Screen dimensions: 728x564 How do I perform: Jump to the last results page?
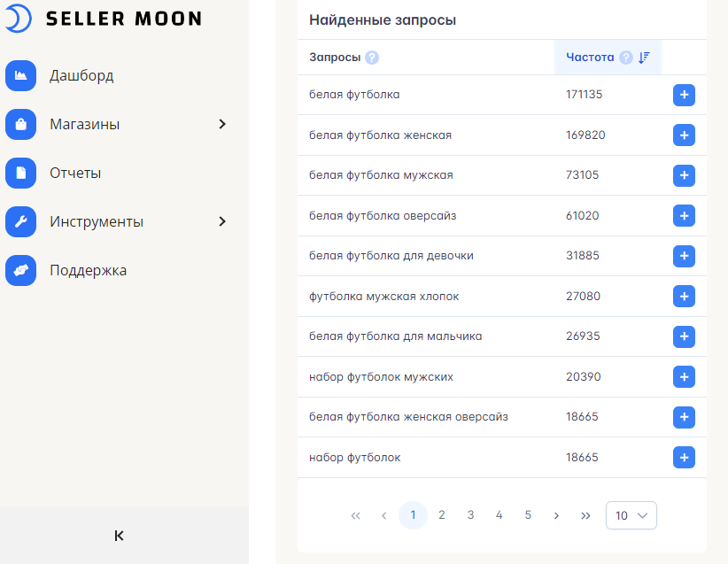[585, 515]
